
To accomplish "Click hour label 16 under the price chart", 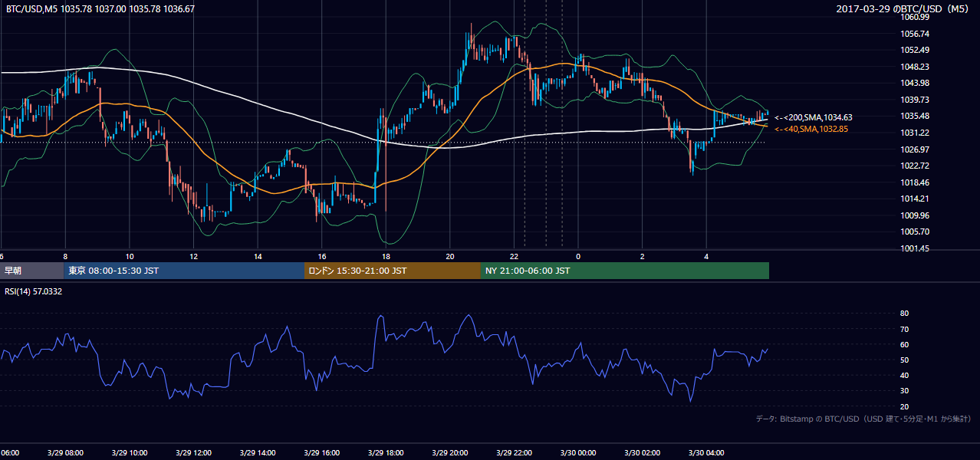I will (322, 257).
